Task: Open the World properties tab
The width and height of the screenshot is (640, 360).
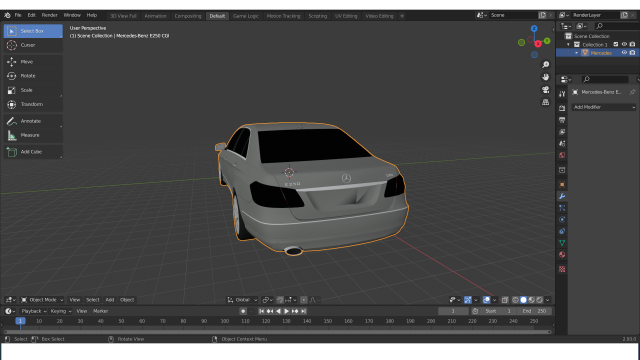Action: (562, 156)
